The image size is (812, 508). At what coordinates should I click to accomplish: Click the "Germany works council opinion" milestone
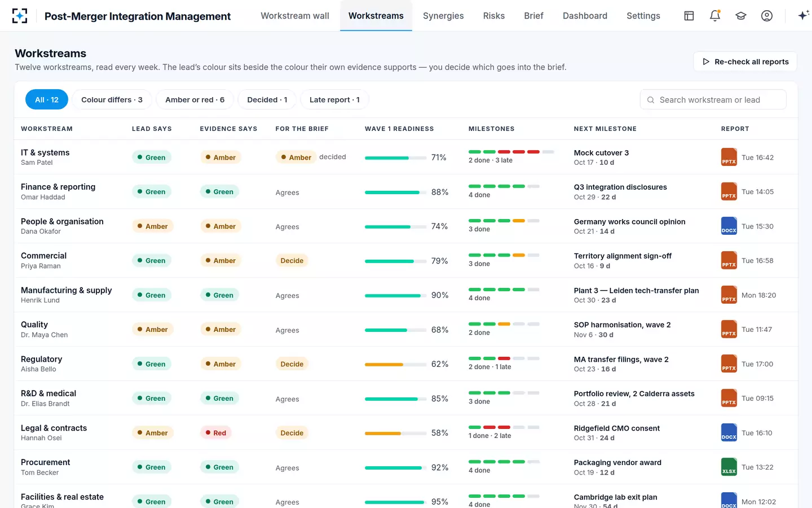[x=630, y=222]
